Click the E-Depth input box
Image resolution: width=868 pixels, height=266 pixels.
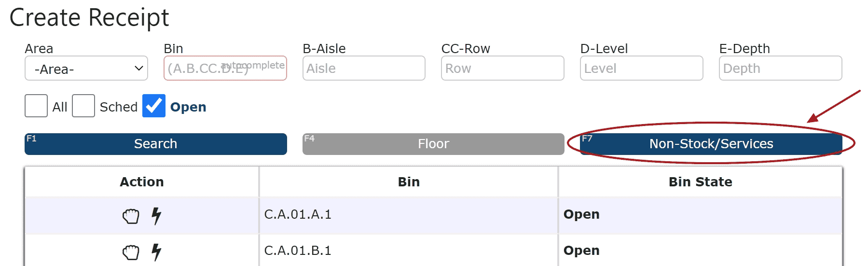pos(781,68)
